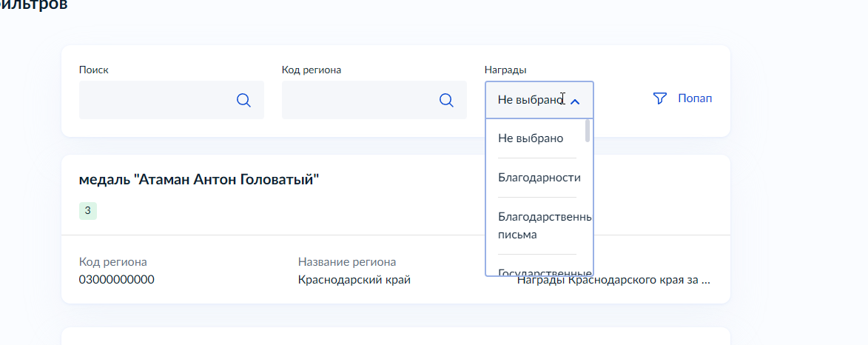Click the region code value 03000000000

pos(117,280)
